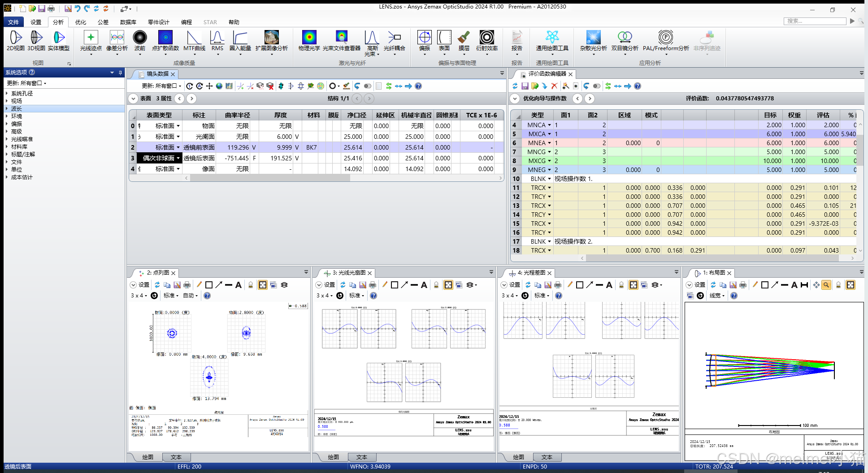
Task: Switch to 文本 tab in 光线光扇图
Action: click(362, 457)
